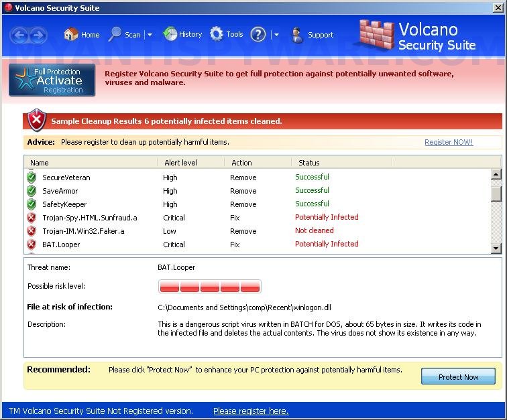Click the Scan magnifier icon
The height and width of the screenshot is (420, 507).
click(x=115, y=34)
